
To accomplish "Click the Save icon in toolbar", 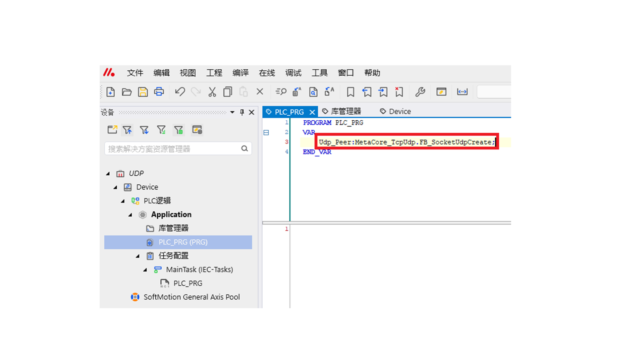I will pyautogui.click(x=143, y=92).
